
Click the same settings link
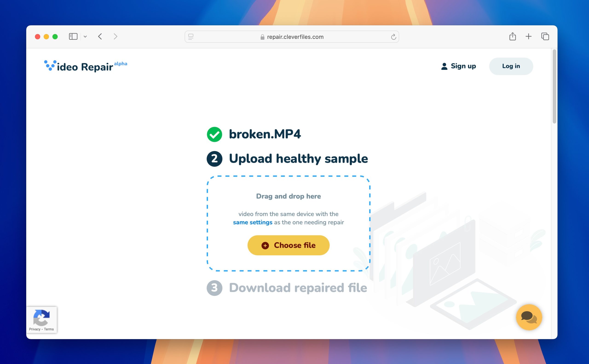pos(252,222)
